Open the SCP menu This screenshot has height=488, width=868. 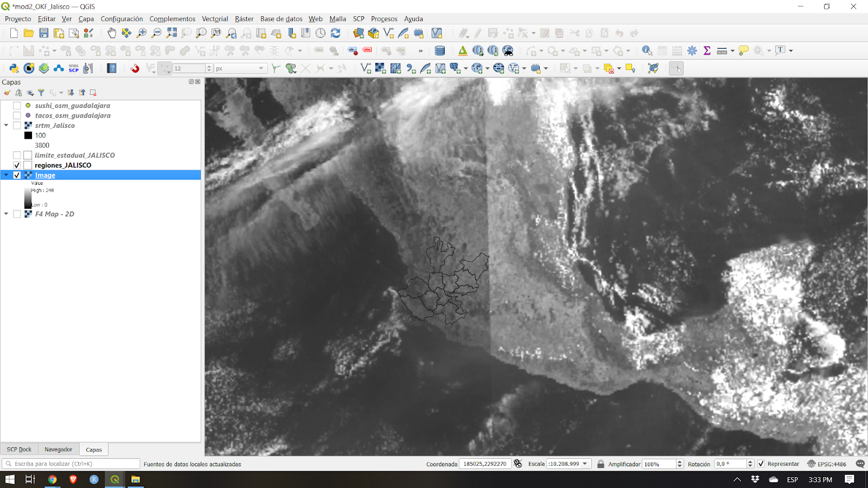(359, 18)
